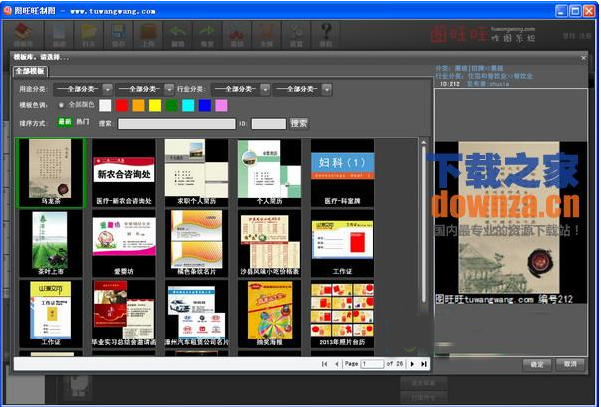Viewport: 601px width, 407px height.
Task: Focus the 搜索 keyword text field
Action: click(x=177, y=124)
